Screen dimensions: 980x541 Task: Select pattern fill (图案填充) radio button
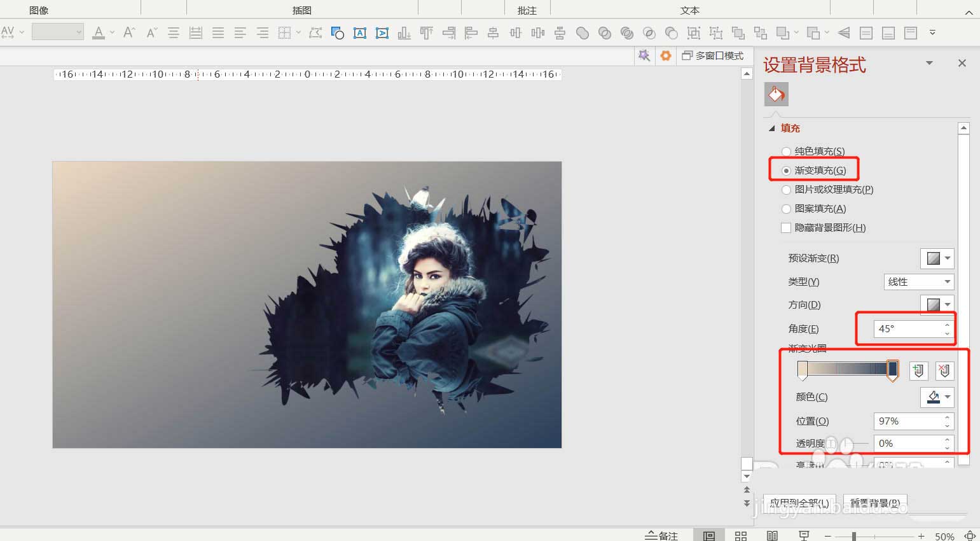pyautogui.click(x=787, y=209)
